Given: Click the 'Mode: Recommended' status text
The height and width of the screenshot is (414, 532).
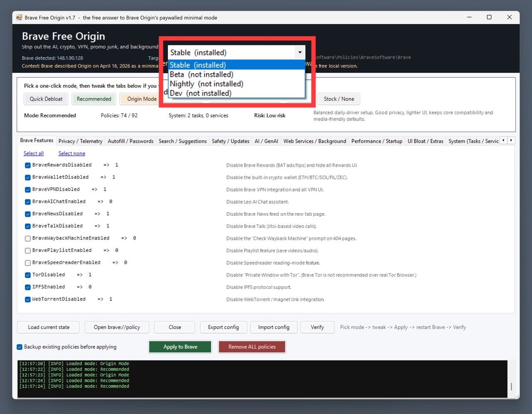Looking at the screenshot, I should [x=50, y=116].
